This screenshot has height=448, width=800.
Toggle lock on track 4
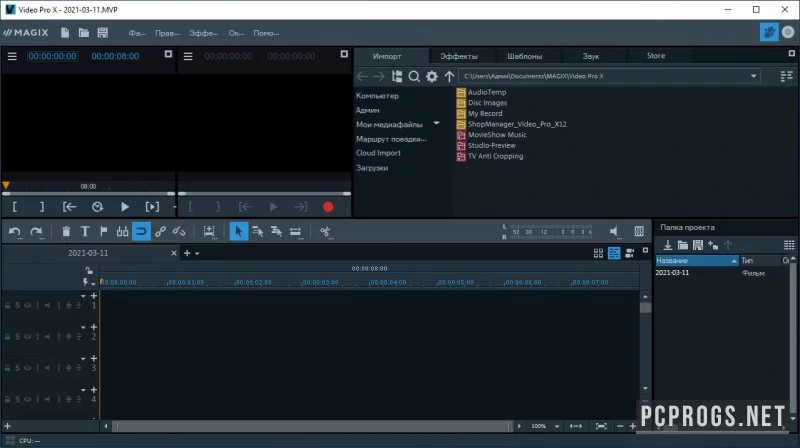click(x=8, y=399)
